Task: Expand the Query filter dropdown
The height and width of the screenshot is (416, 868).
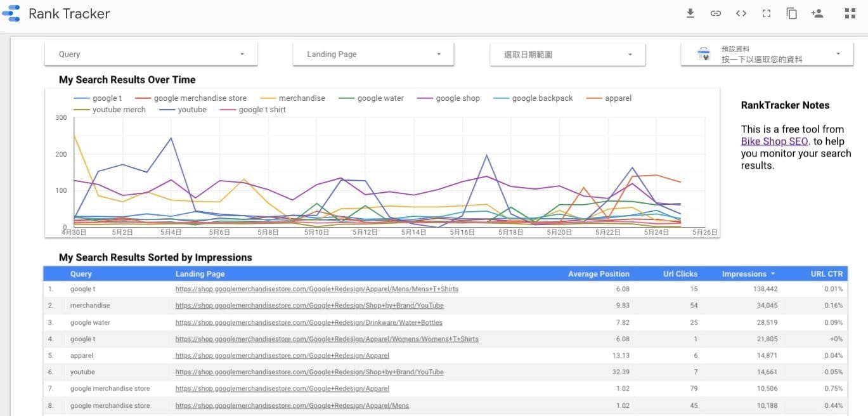Action: [151, 55]
